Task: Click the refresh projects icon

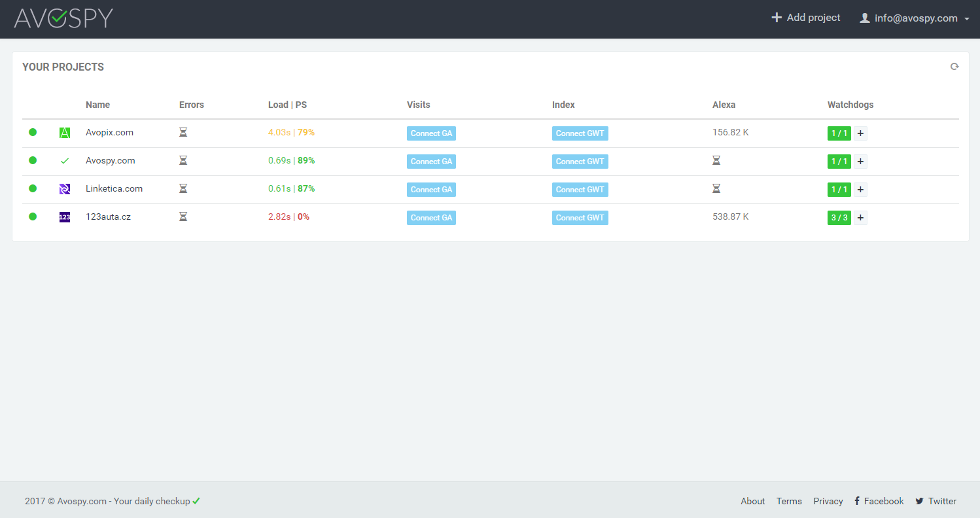Action: pyautogui.click(x=954, y=67)
